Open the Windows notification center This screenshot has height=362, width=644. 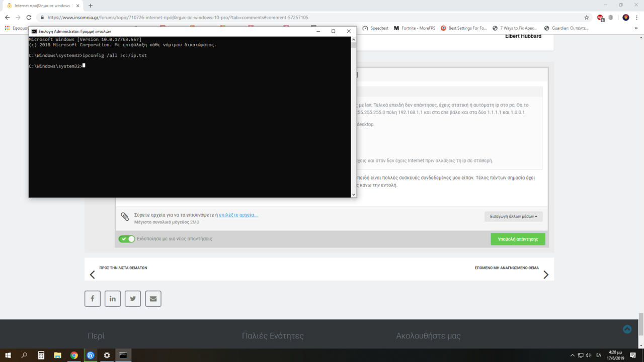(x=633, y=355)
